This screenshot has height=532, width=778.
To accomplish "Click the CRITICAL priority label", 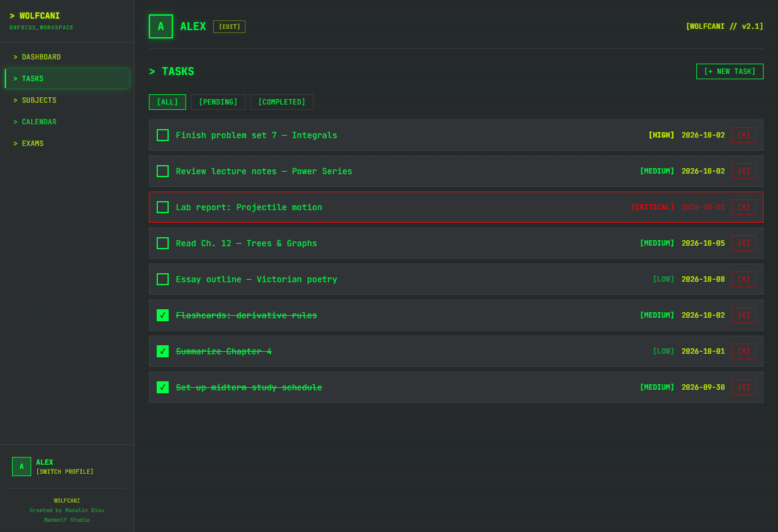I will click(653, 207).
